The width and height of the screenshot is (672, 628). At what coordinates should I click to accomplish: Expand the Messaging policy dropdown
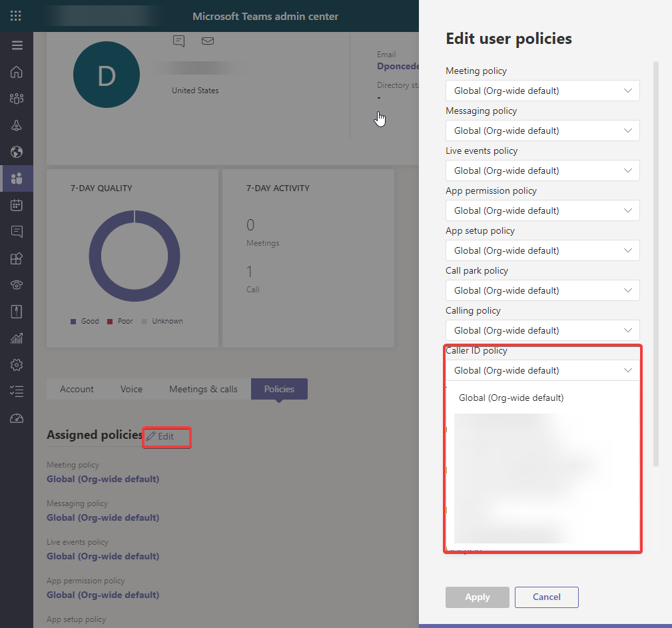(x=542, y=131)
